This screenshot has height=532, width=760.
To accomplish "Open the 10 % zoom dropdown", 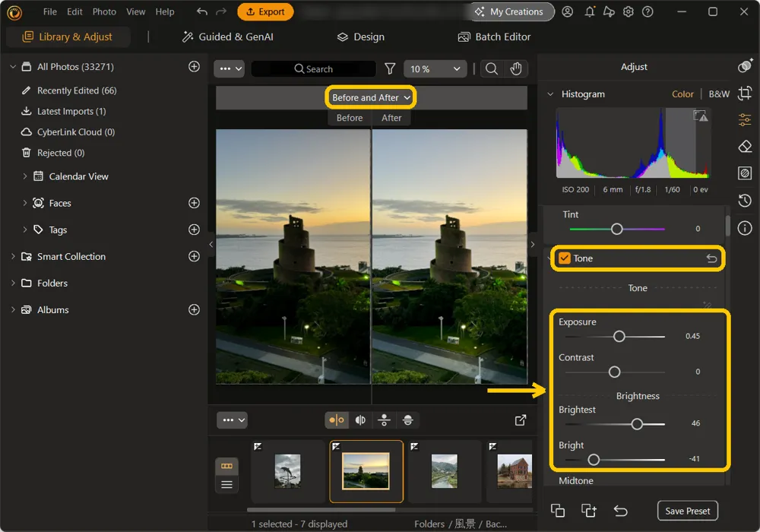I will 435,69.
